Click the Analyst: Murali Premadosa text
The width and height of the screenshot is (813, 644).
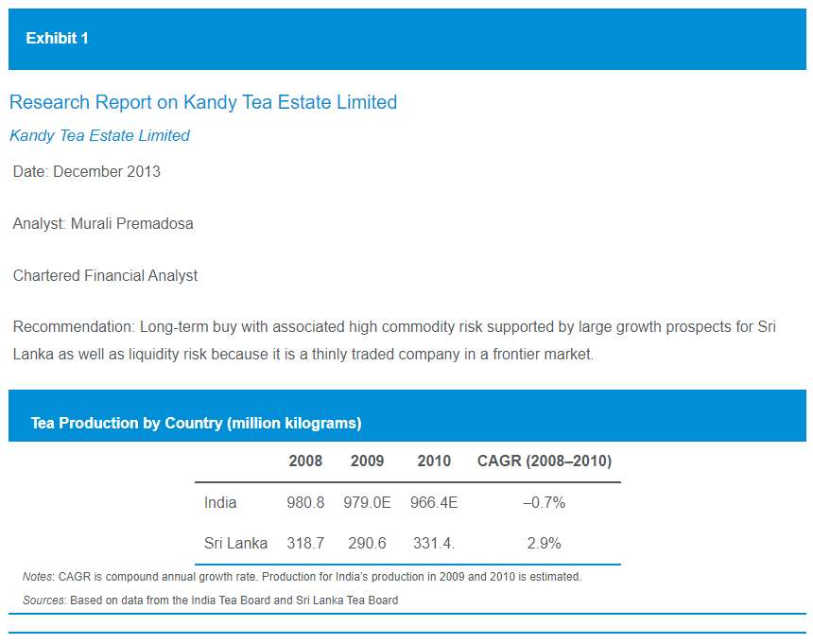coord(103,223)
